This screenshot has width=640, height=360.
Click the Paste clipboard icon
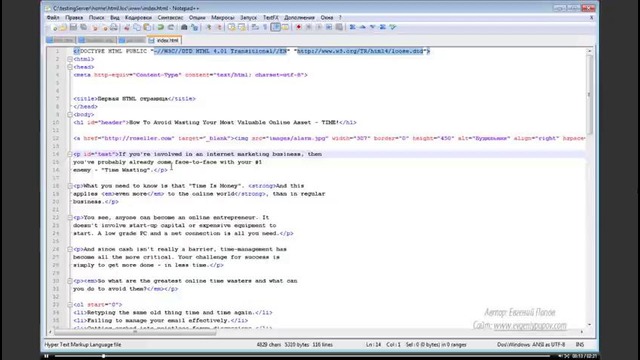click(x=147, y=27)
